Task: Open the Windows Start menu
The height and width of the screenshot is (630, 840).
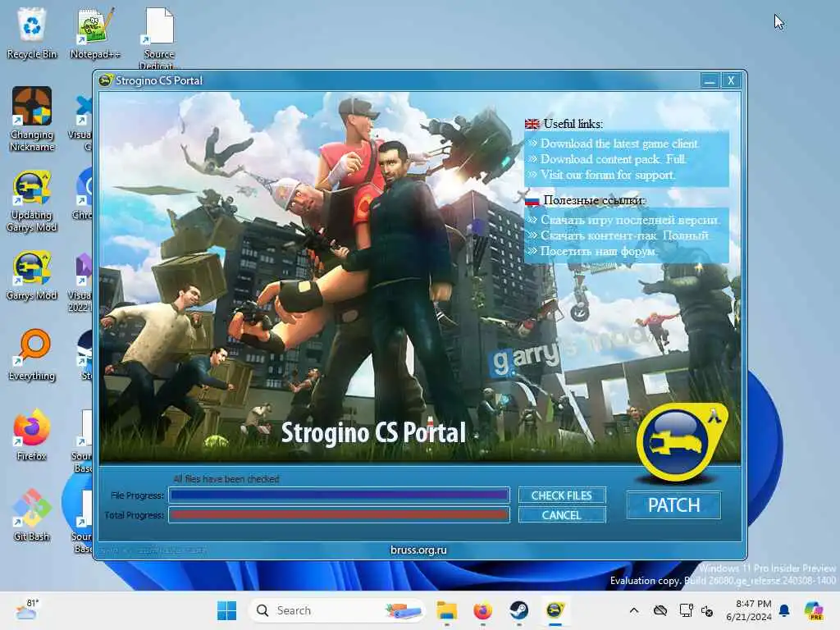Action: point(226,610)
